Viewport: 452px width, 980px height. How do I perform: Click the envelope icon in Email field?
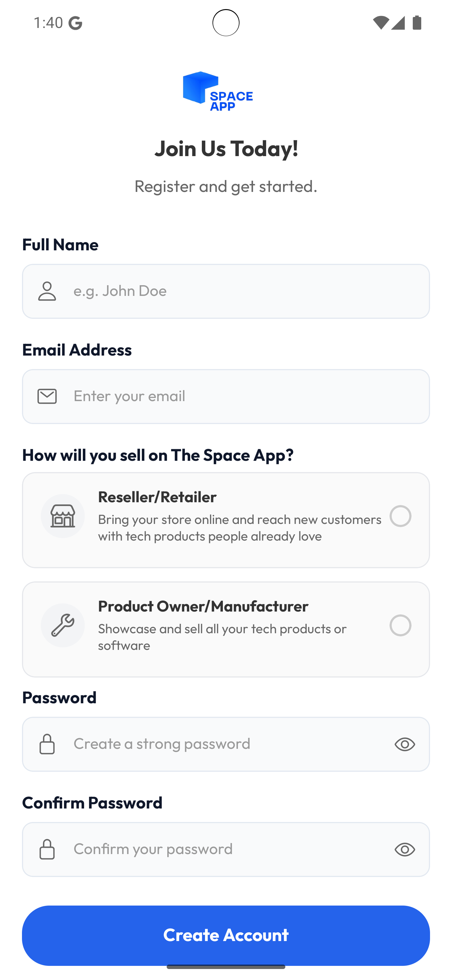click(x=47, y=396)
